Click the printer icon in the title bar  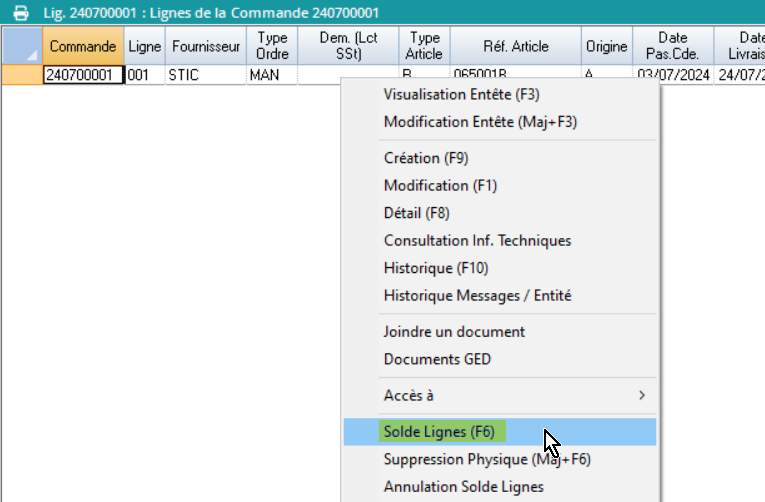tap(20, 11)
